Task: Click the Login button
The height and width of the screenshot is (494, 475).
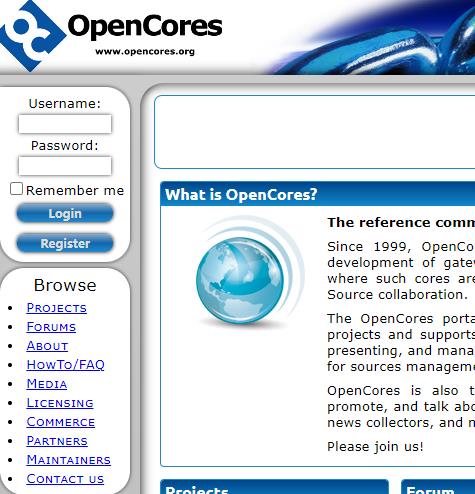Action: pos(65,213)
